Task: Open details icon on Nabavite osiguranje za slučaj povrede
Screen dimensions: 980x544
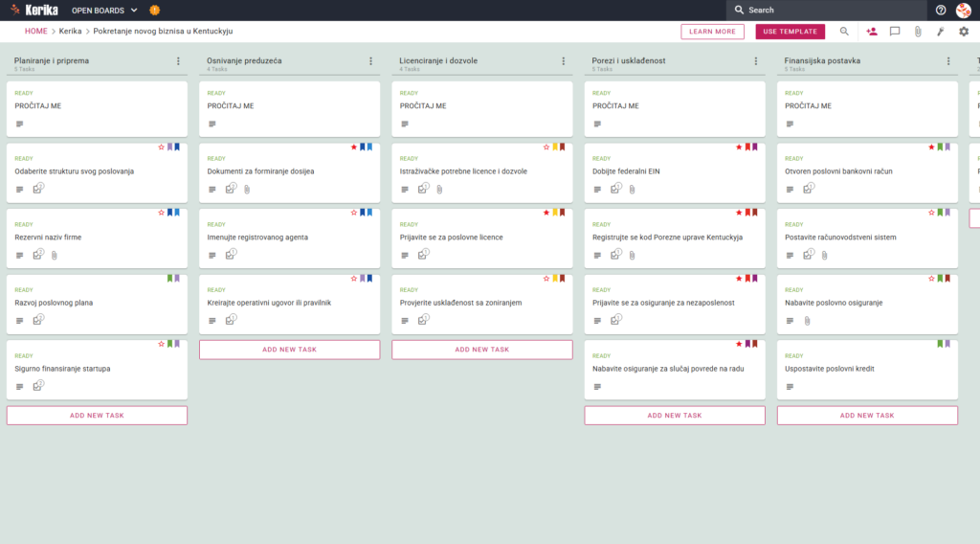Action: point(597,387)
